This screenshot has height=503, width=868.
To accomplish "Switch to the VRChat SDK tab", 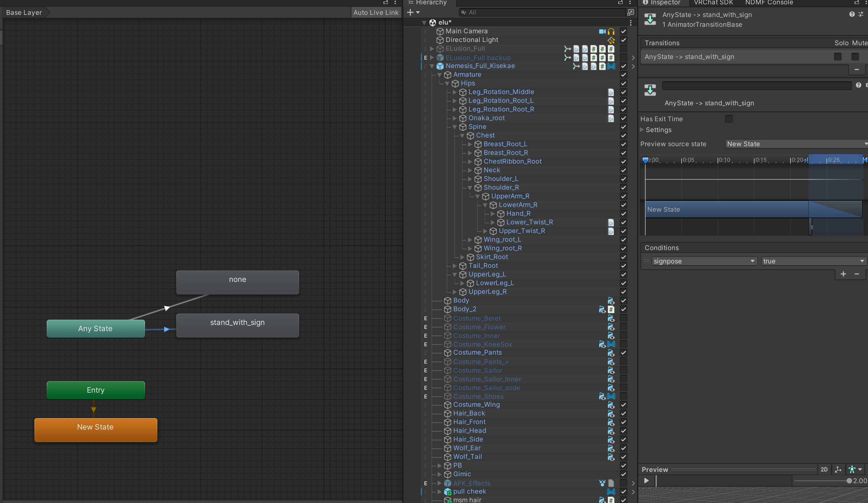I will coord(713,3).
